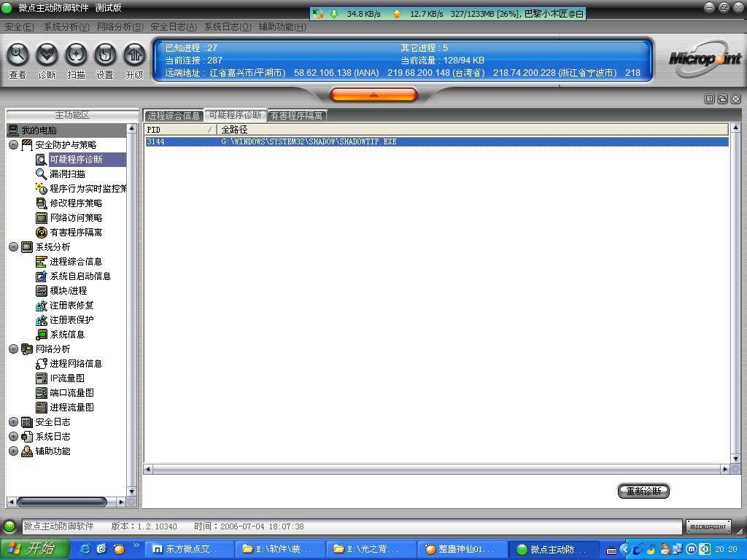Collapse the 系统分析 tree node

[x=13, y=246]
